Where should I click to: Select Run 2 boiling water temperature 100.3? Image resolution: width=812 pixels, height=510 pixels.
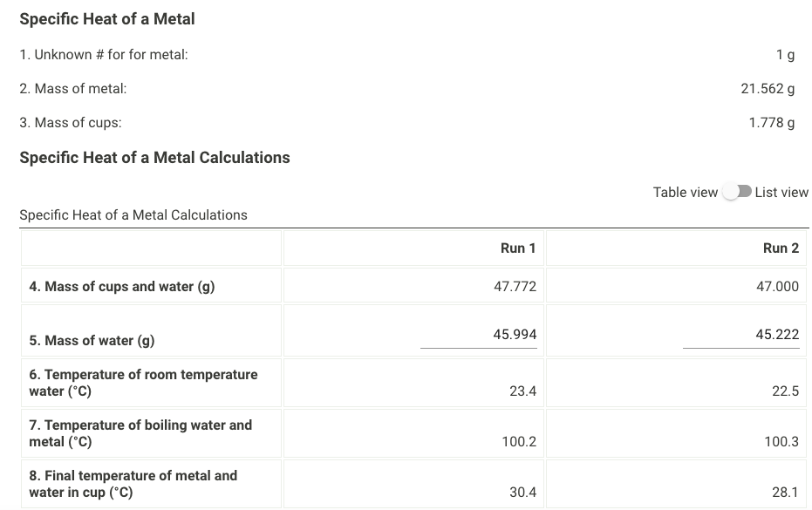click(781, 442)
